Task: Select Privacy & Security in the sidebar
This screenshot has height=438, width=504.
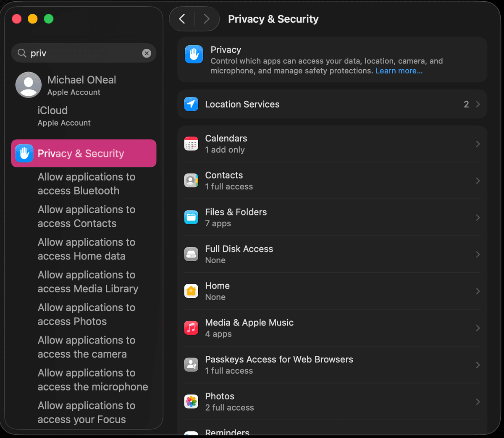Action: tap(81, 153)
